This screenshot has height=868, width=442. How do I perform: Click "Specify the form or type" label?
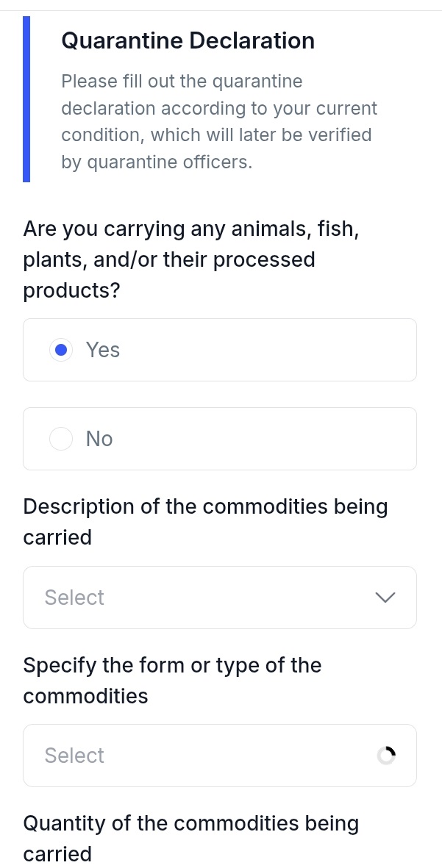[x=172, y=681]
